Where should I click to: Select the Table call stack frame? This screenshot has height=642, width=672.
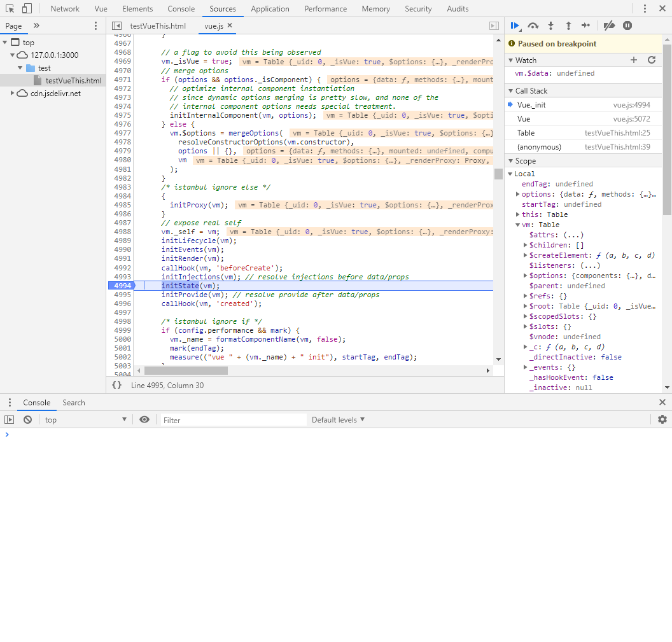pos(584,133)
